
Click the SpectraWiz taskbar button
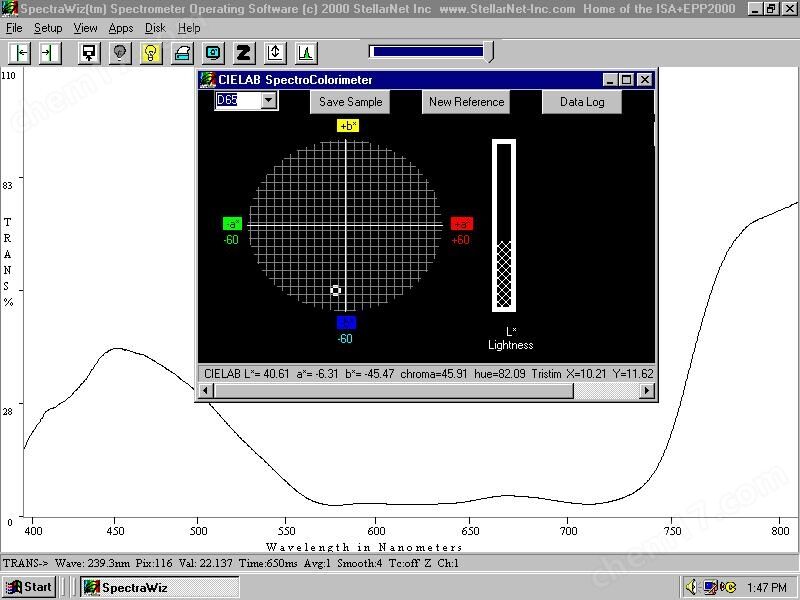tap(159, 587)
